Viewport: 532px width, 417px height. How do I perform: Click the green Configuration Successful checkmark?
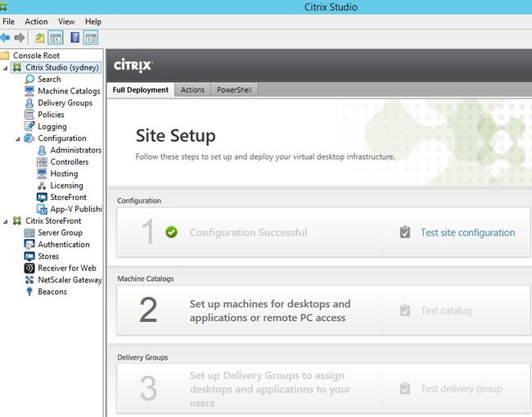(171, 233)
